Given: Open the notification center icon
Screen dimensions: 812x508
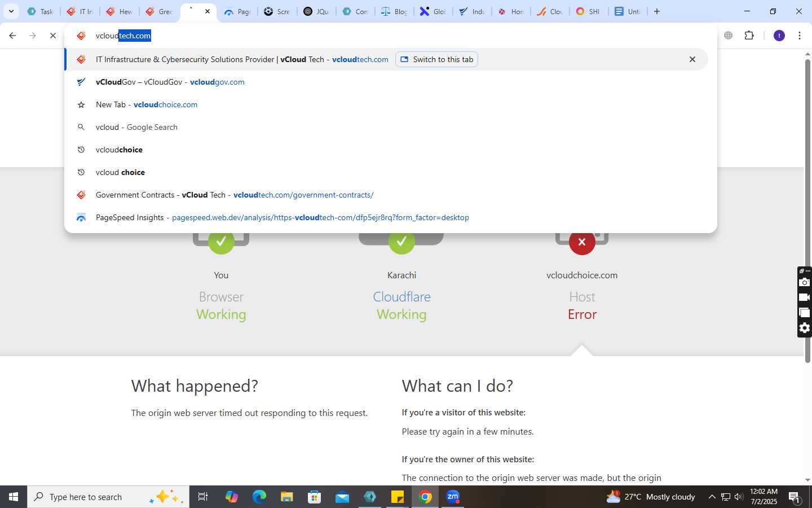Looking at the screenshot, I should coord(795,497).
